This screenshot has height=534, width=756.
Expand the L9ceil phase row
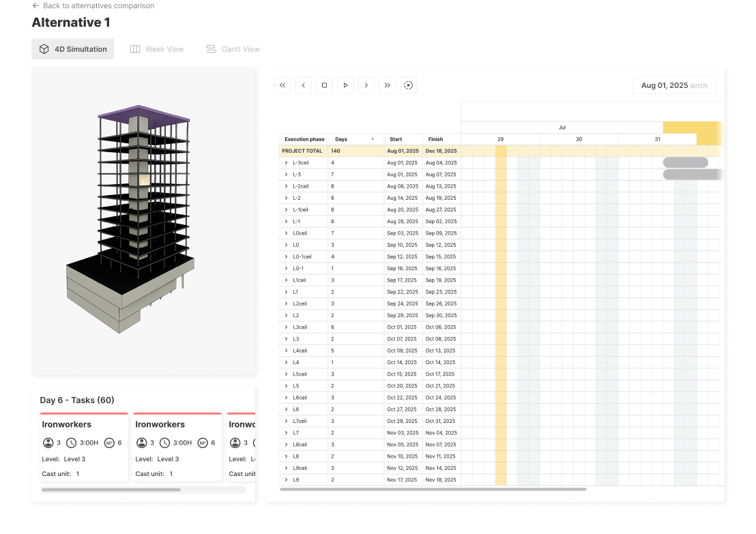point(287,468)
